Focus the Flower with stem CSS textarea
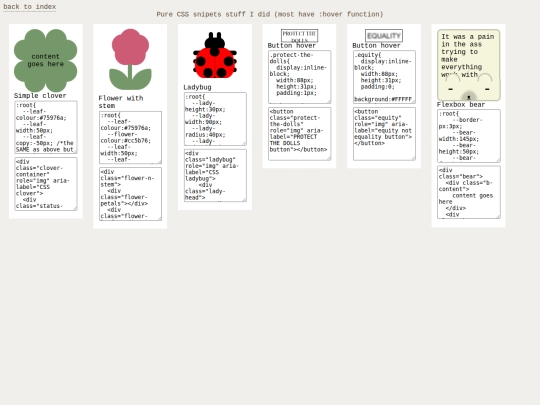The width and height of the screenshot is (540, 405). 130,137
